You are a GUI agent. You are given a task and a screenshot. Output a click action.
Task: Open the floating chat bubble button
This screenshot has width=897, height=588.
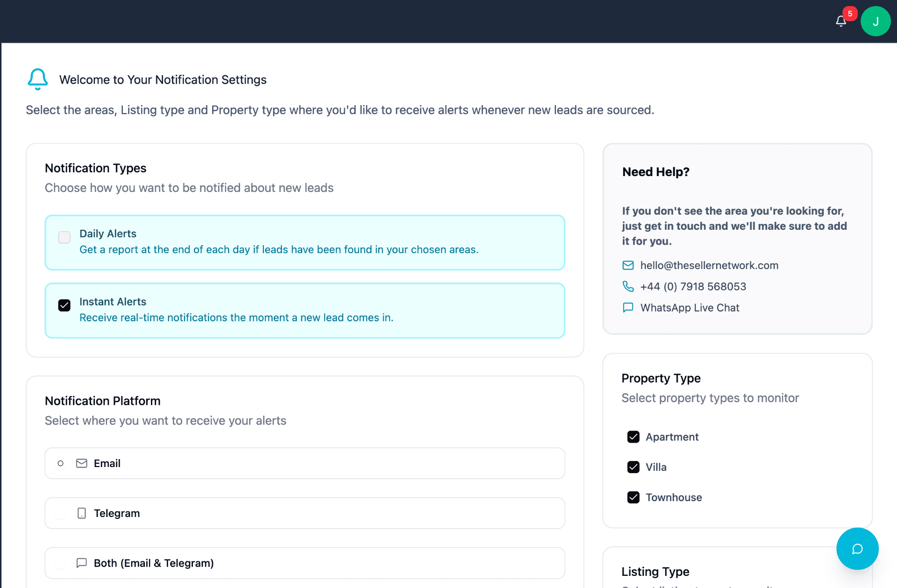tap(857, 549)
